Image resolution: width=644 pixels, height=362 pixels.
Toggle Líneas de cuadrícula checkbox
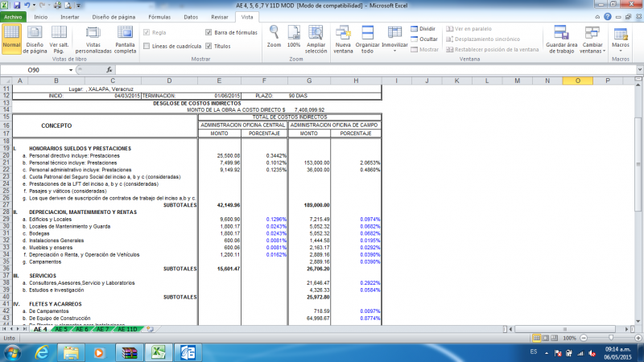click(x=147, y=47)
